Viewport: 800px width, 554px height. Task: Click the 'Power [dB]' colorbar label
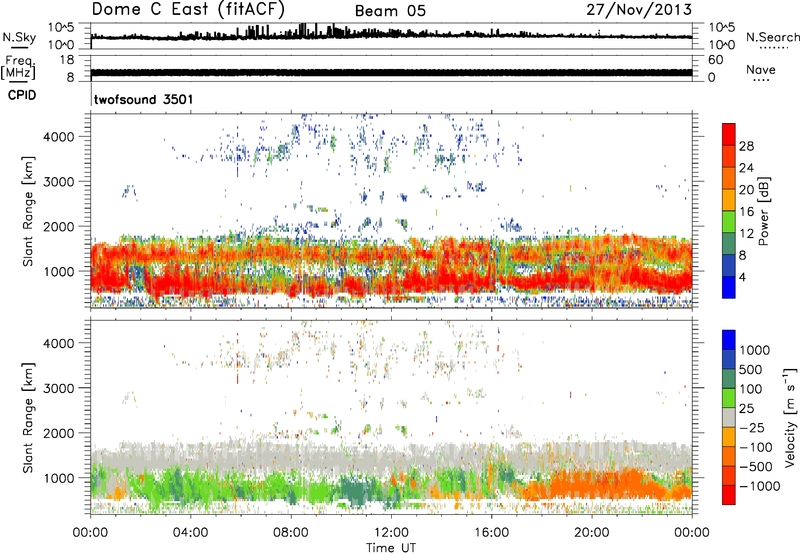click(x=764, y=211)
